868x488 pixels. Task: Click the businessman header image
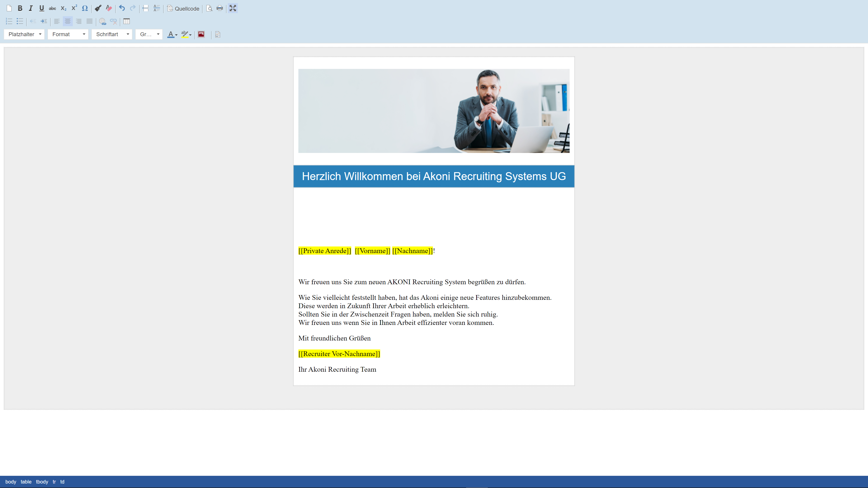click(434, 111)
